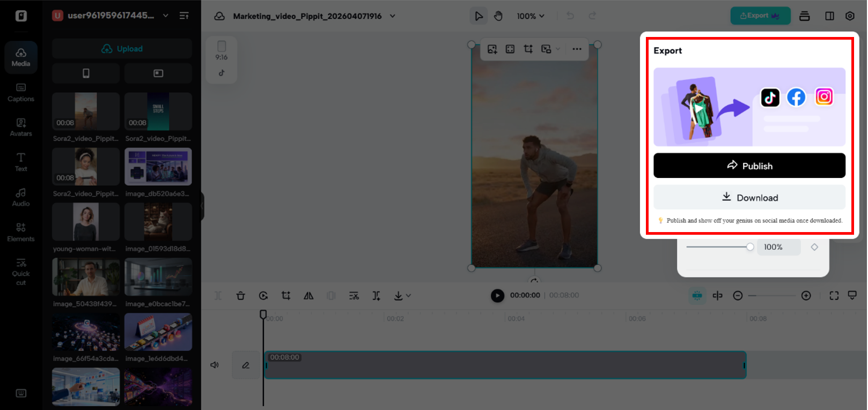Select the image_db520a6e3 thumbnail
Screen dimensions: 868x410
(x=158, y=167)
